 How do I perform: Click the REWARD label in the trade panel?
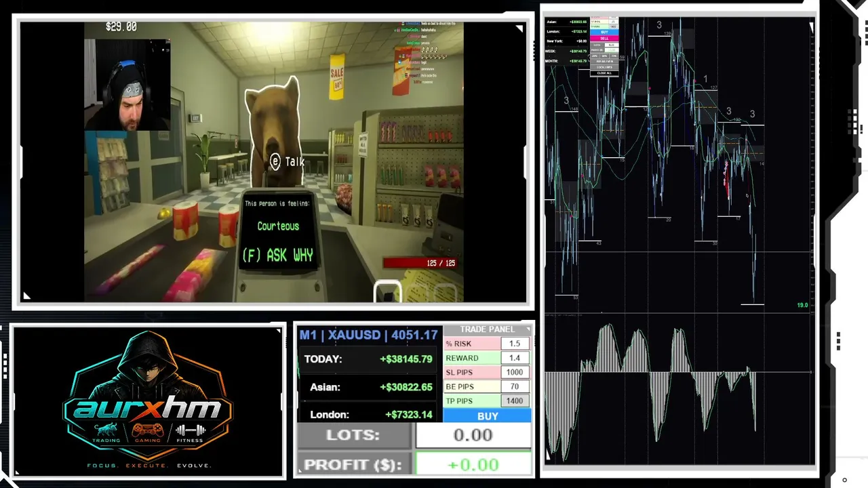coord(462,358)
